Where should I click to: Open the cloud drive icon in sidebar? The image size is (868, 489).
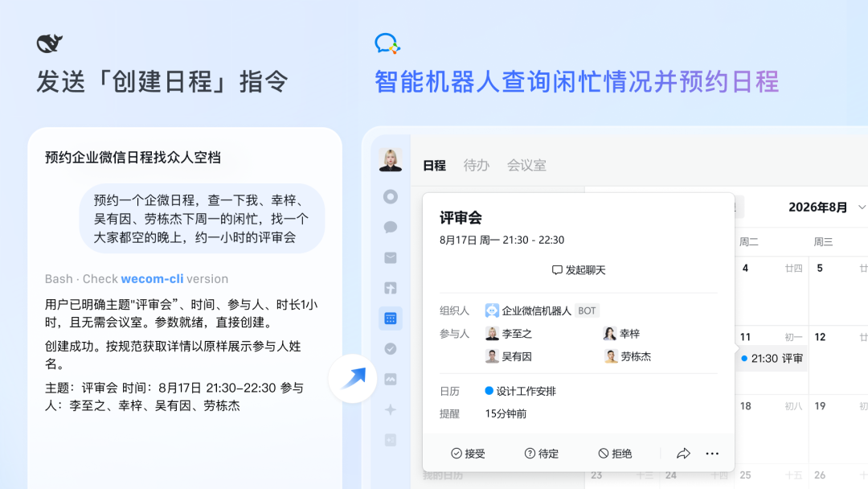[391, 380]
